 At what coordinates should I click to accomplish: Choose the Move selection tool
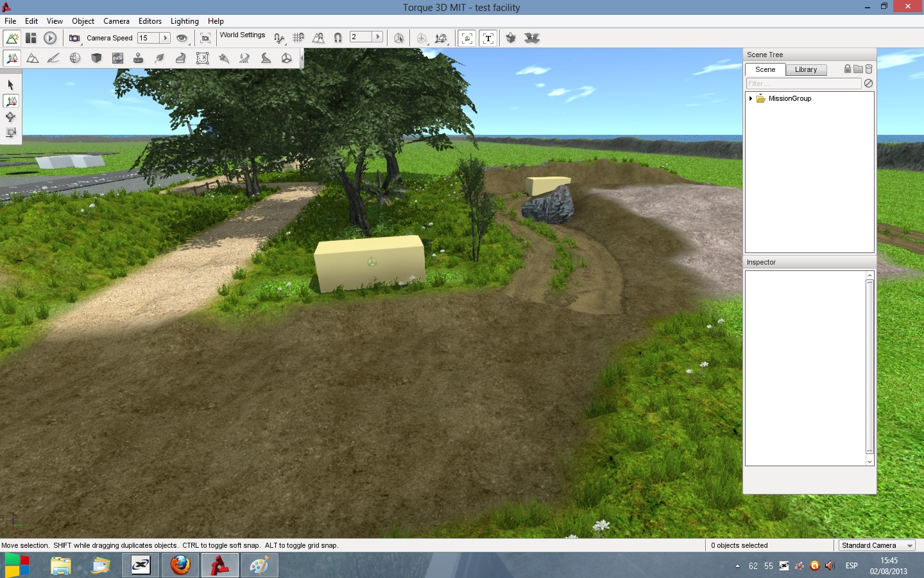(x=11, y=101)
